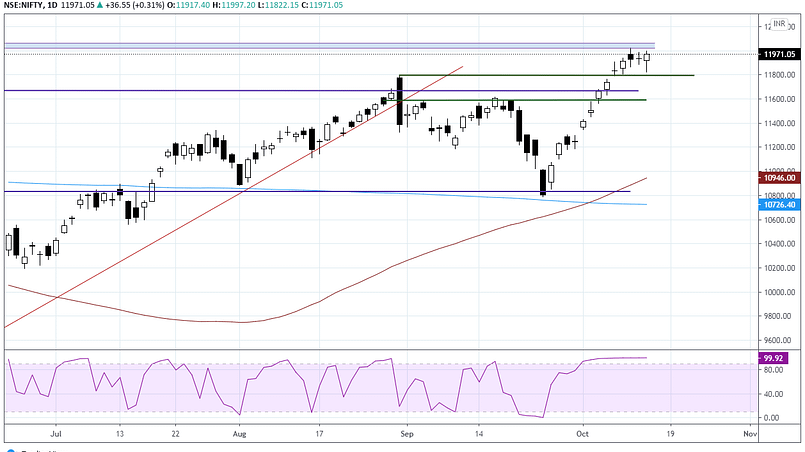Click the 10200.00 price axis label

coord(779,268)
